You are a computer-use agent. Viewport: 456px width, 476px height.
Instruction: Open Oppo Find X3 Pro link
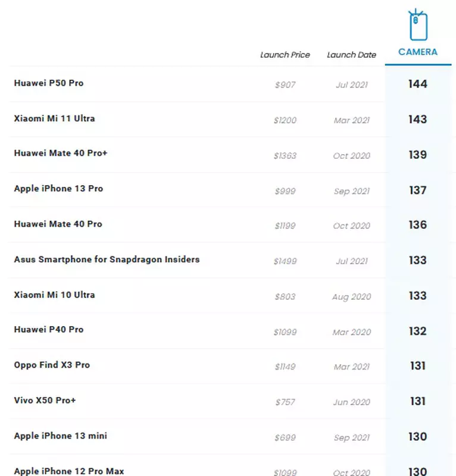(x=52, y=365)
